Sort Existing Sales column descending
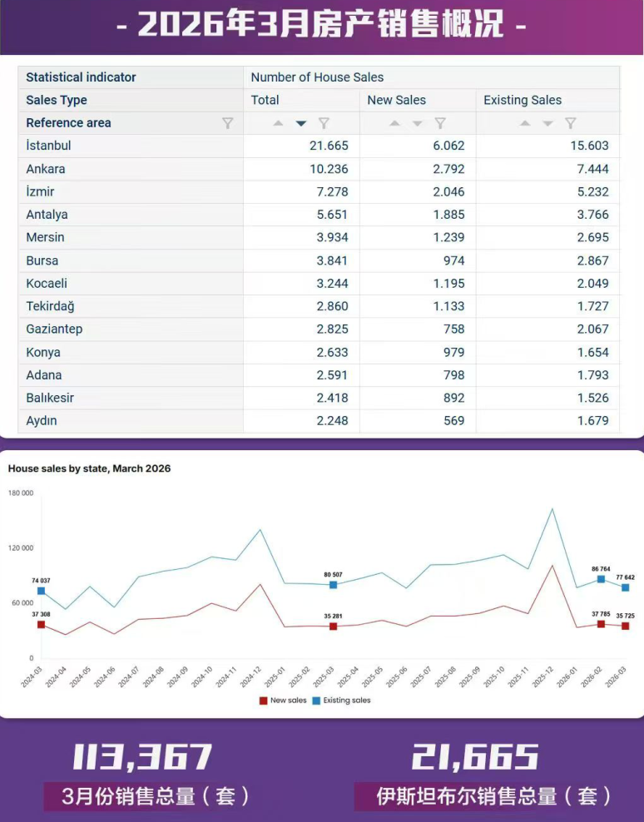 (547, 123)
